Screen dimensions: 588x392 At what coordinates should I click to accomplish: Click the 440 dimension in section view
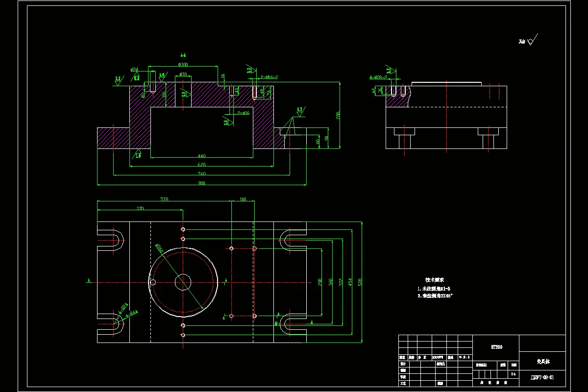pyautogui.click(x=201, y=156)
